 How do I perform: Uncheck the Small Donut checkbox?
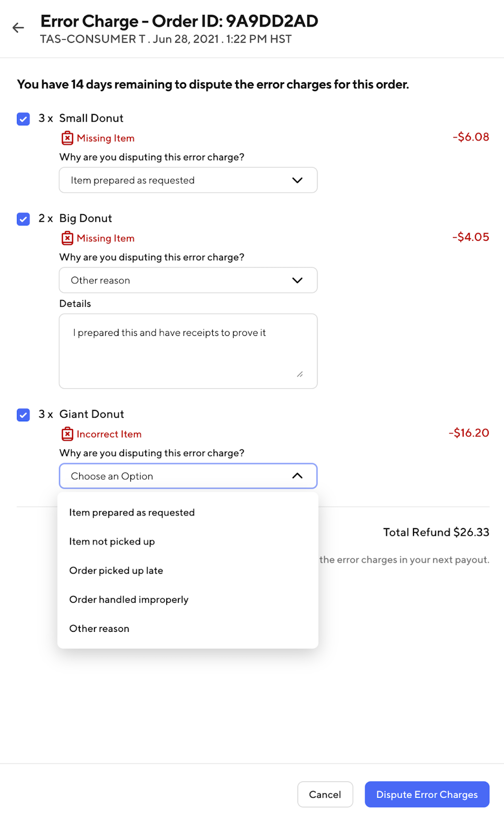[24, 119]
